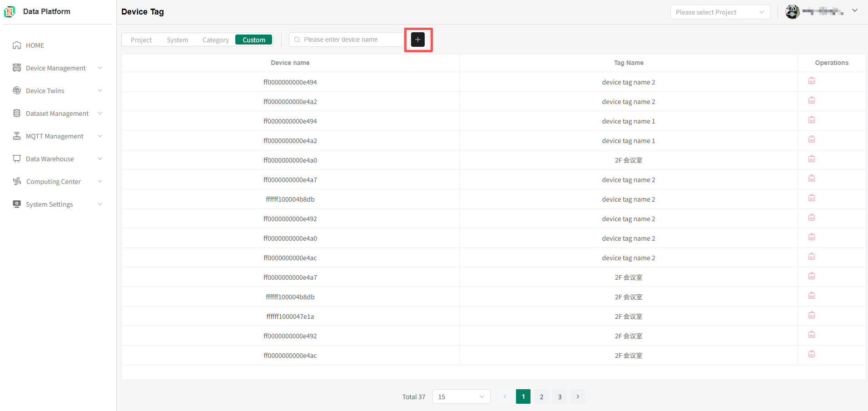Click the HOME house icon in sidebar

point(17,45)
